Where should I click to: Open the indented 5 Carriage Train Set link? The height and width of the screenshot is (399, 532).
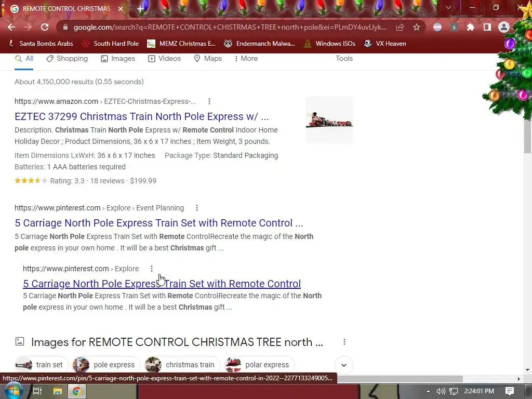point(162,284)
